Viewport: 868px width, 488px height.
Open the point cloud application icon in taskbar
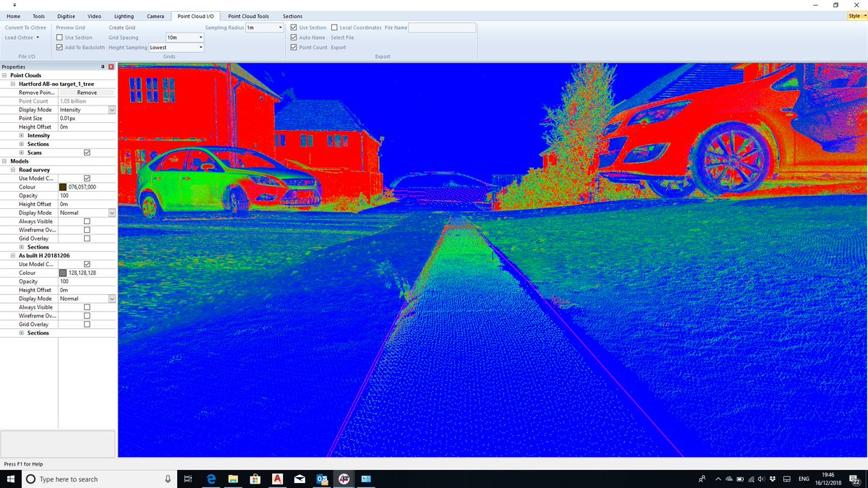[x=345, y=479]
